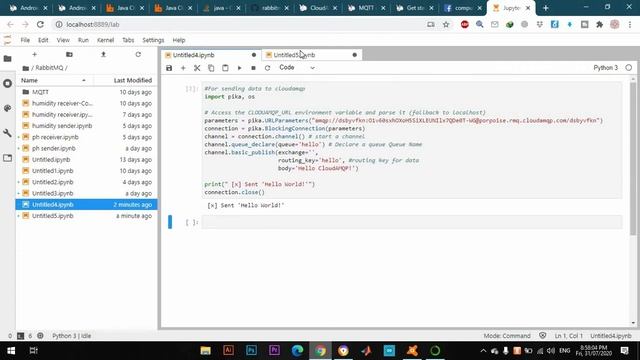Image resolution: width=640 pixels, height=360 pixels.
Task: Open the Running Terminals and Kernels sidebar icon
Action: tap(7, 83)
